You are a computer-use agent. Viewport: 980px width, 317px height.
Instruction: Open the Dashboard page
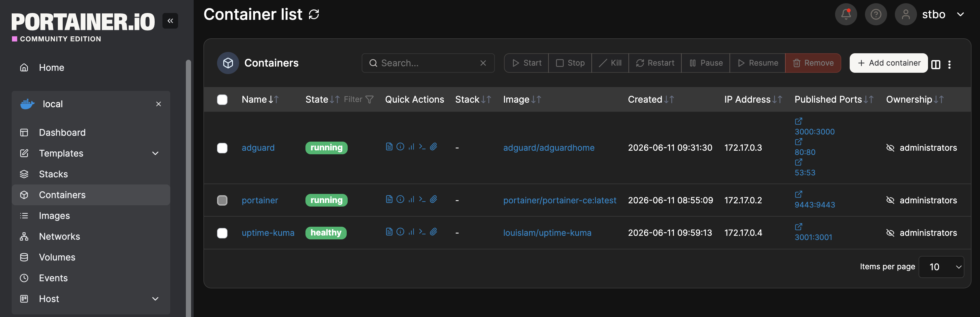91,133
